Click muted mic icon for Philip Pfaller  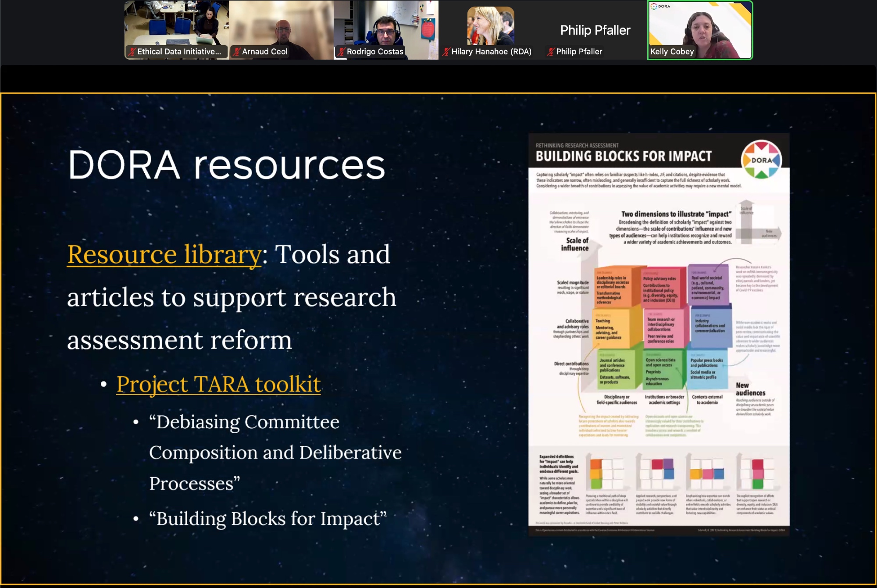(551, 52)
